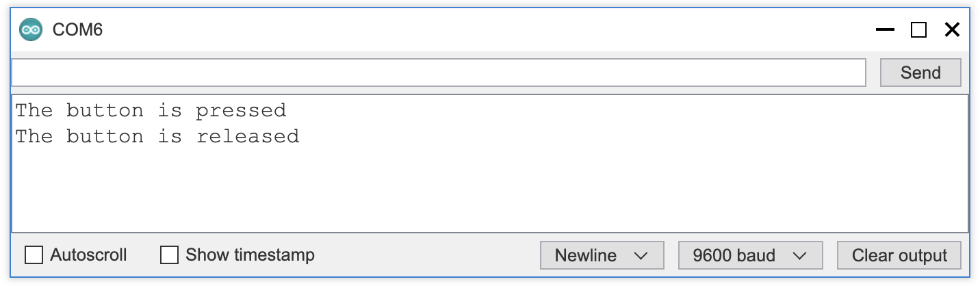Click the COM6 window title text
The width and height of the screenshot is (980, 286).
(x=77, y=29)
